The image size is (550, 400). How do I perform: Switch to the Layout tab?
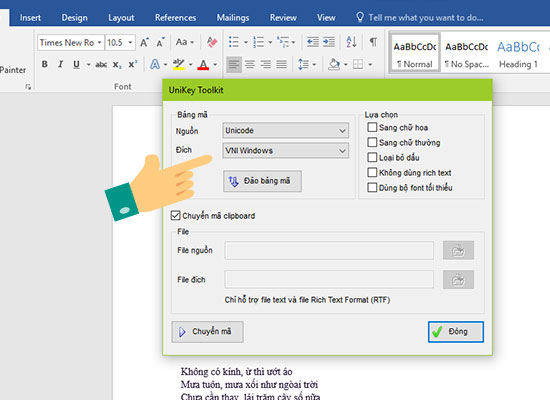[121, 18]
